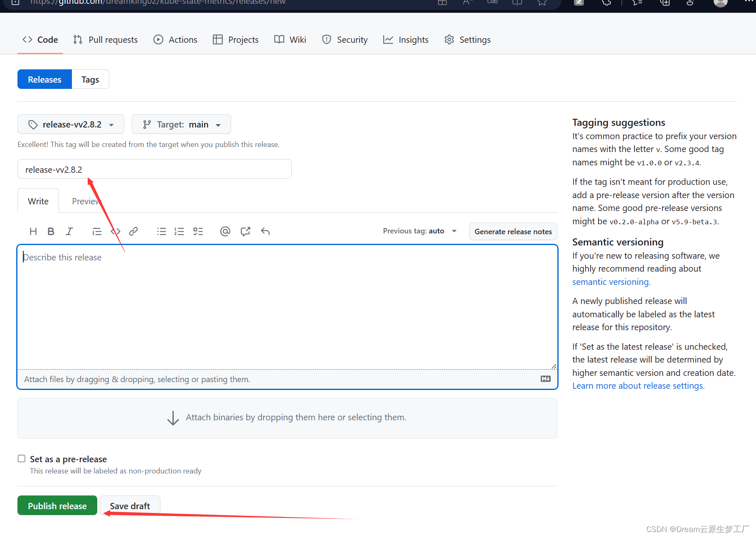Click the Attach binaries drop area

pos(287,418)
